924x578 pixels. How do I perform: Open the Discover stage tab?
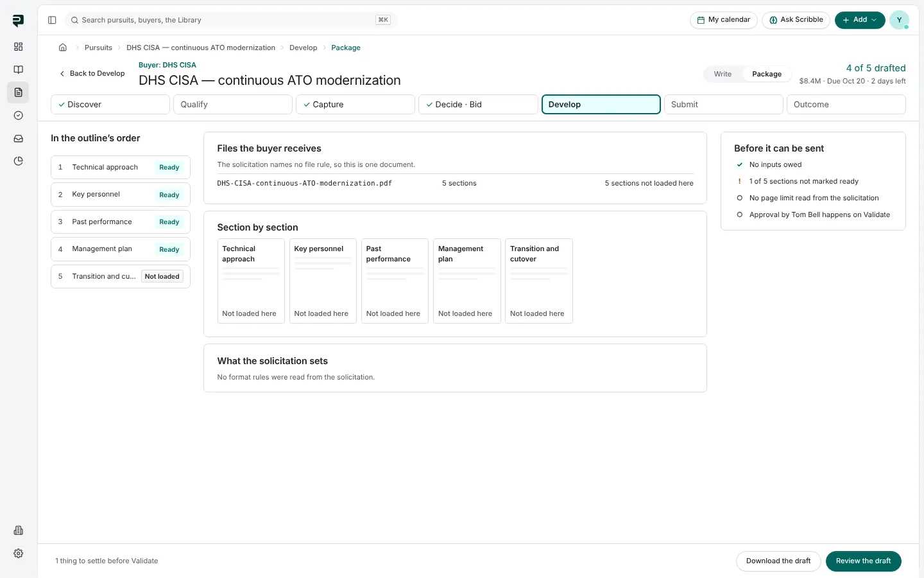tap(110, 105)
